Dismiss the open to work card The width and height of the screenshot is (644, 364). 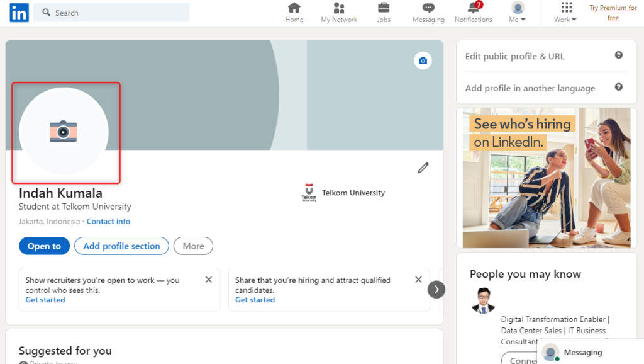tap(209, 280)
